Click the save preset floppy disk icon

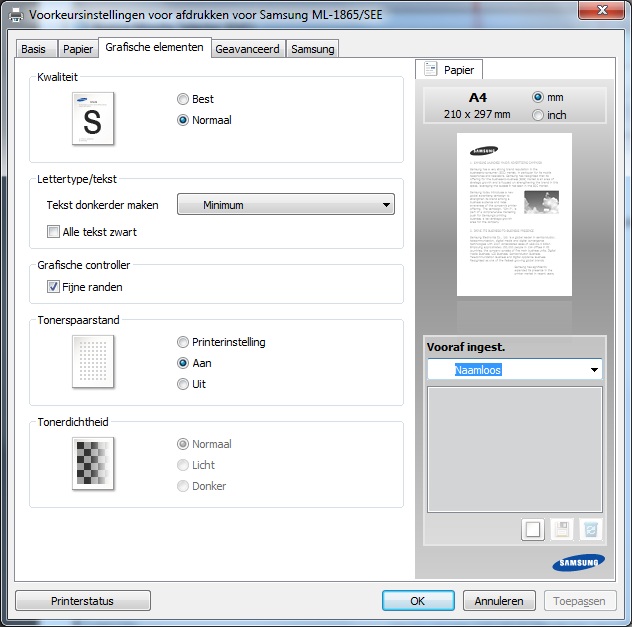(x=562, y=530)
